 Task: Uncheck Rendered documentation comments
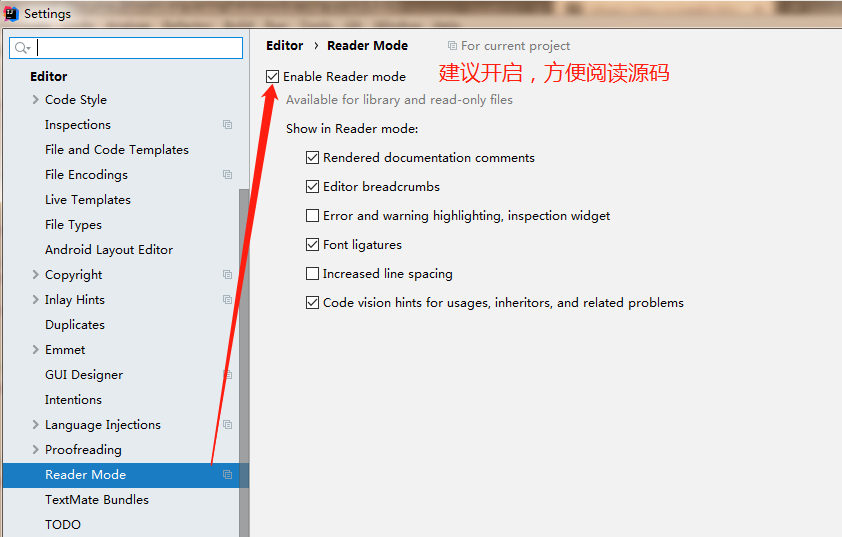(313, 157)
